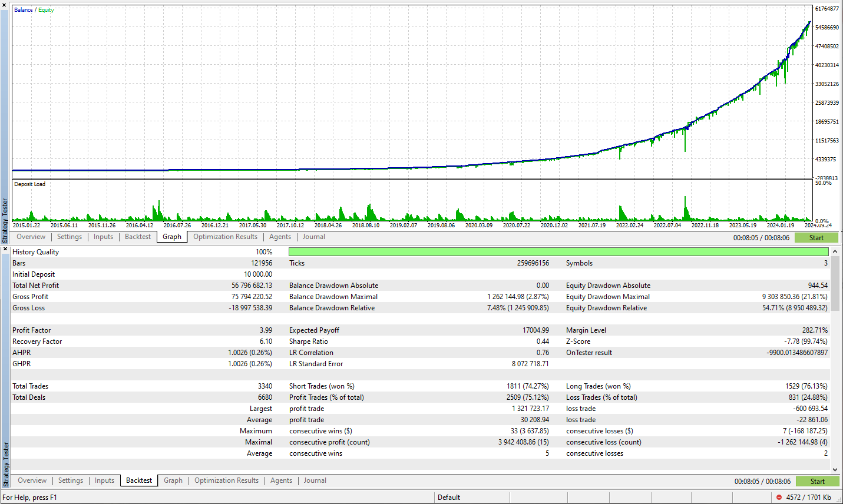Click axis value 61764877 on balance scale
The image size is (843, 504).
[827, 9]
